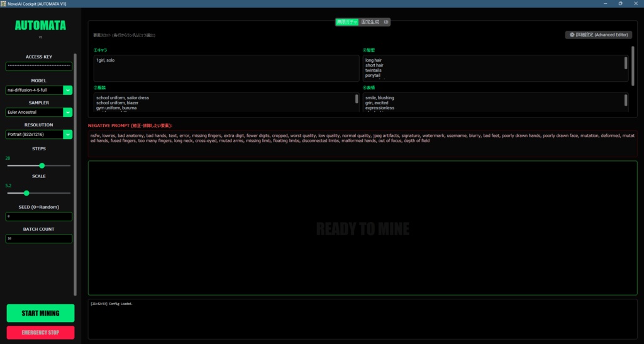Click the 'twintails' line
The width and height of the screenshot is (644, 344).
click(373, 70)
